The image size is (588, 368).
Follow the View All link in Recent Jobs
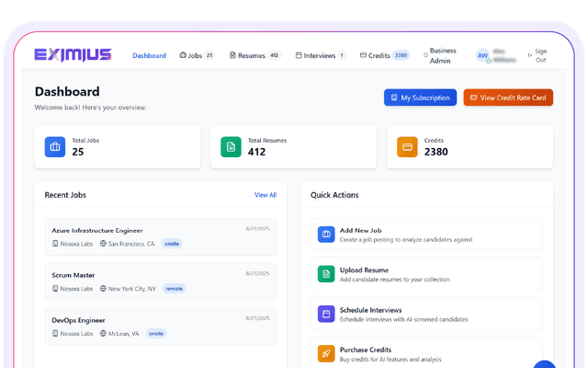tap(265, 195)
